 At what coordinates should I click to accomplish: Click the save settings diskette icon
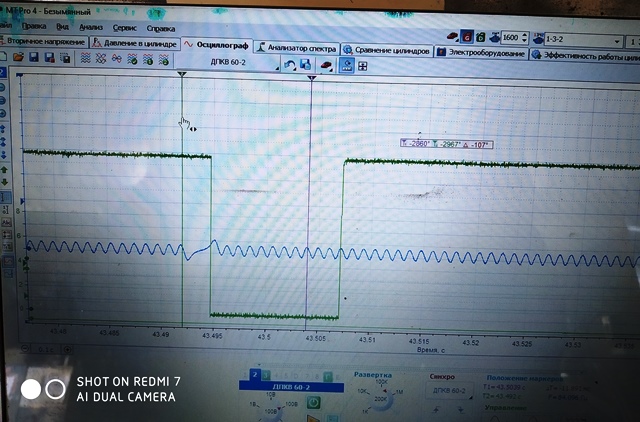click(x=305, y=64)
